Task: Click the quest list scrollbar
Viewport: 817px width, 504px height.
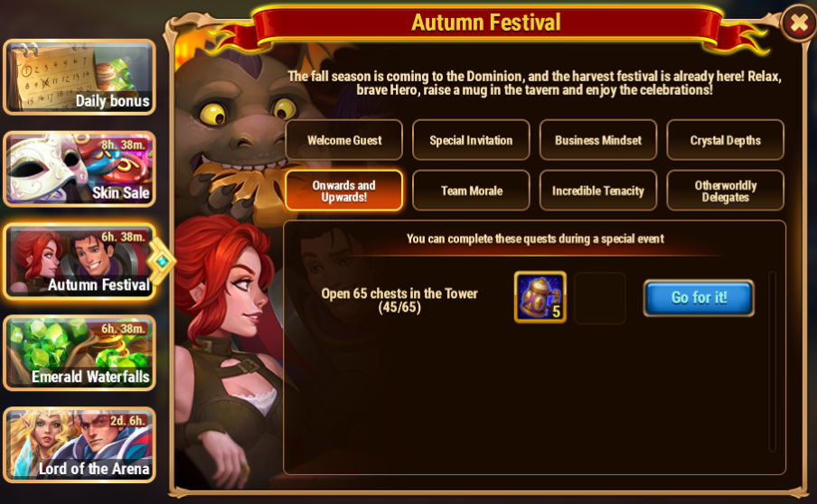Action: [x=772, y=361]
